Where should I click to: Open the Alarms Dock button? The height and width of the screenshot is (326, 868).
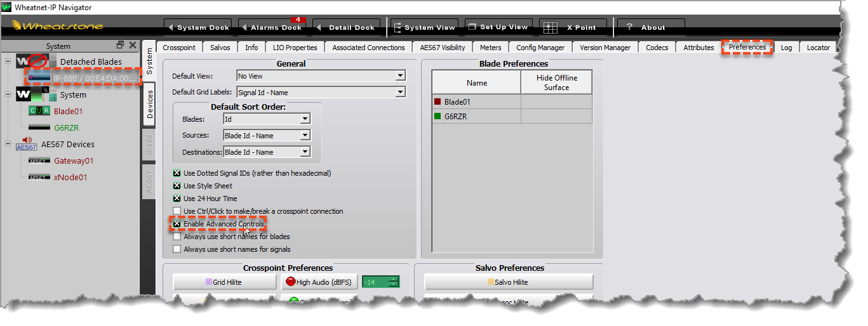[x=272, y=28]
